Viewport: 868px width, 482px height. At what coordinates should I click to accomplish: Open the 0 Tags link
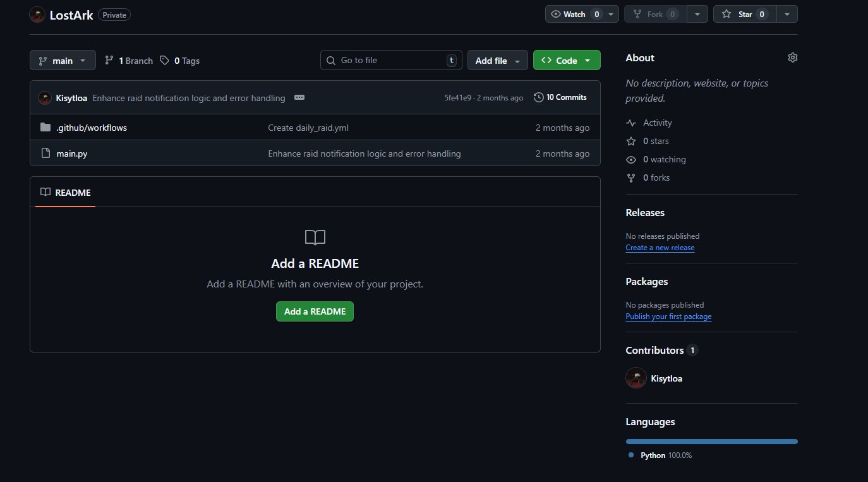(x=179, y=61)
